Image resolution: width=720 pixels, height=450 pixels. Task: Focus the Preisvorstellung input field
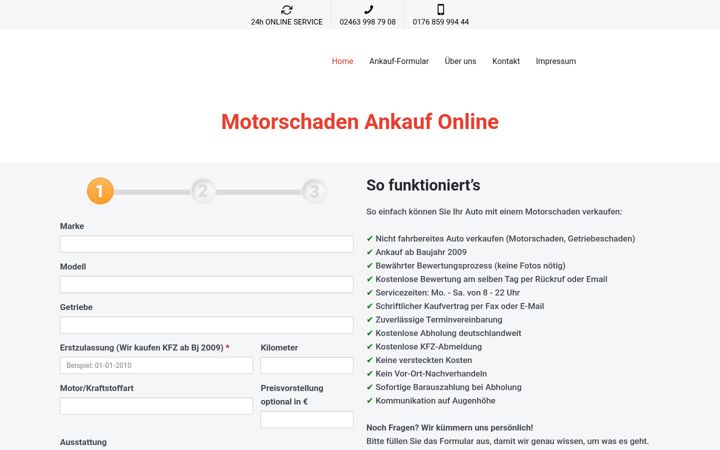pyautogui.click(x=307, y=419)
